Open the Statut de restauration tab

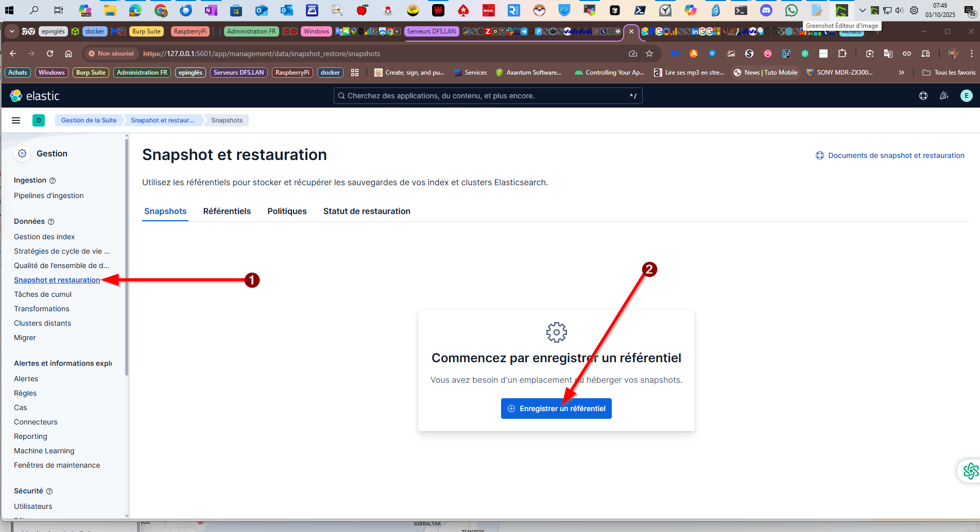[x=367, y=211]
